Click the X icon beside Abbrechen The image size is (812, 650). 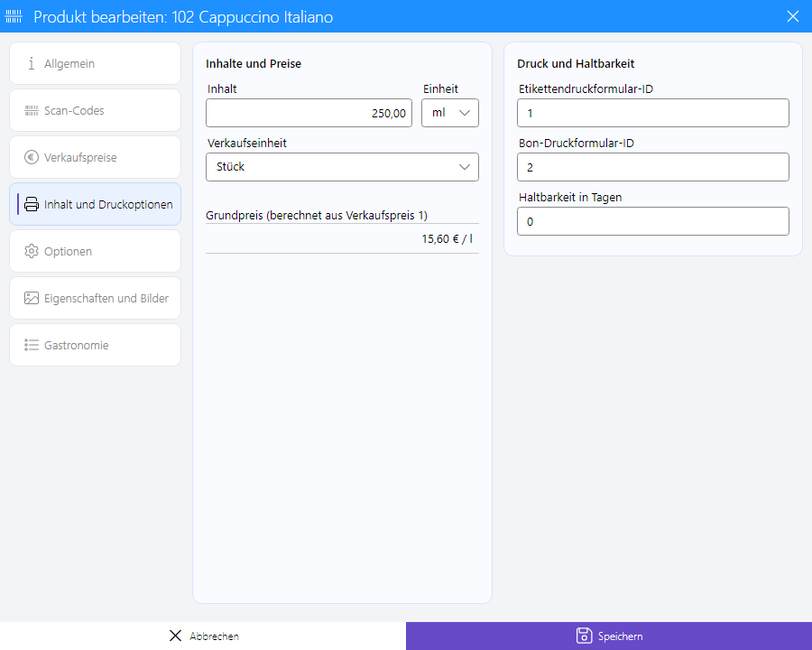pos(176,636)
